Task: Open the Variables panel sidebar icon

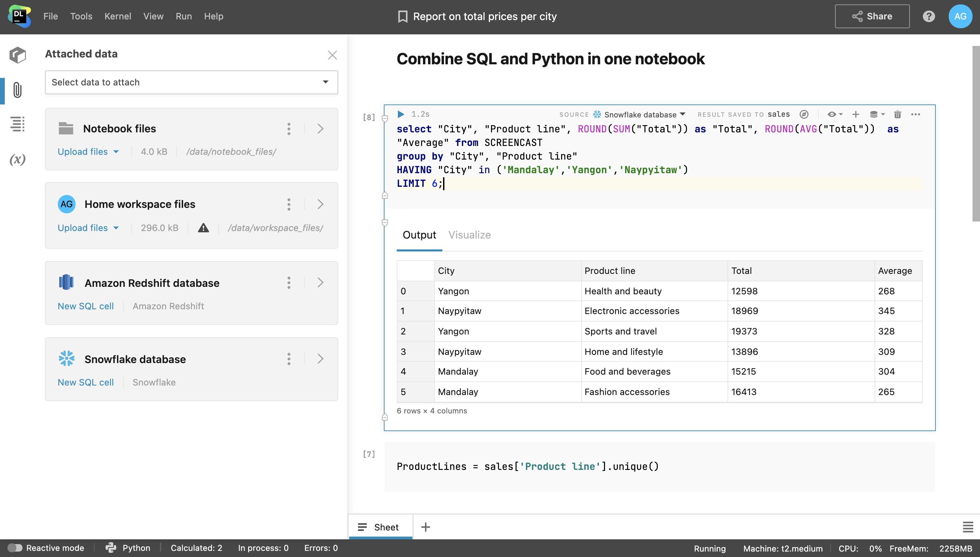Action: click(17, 159)
